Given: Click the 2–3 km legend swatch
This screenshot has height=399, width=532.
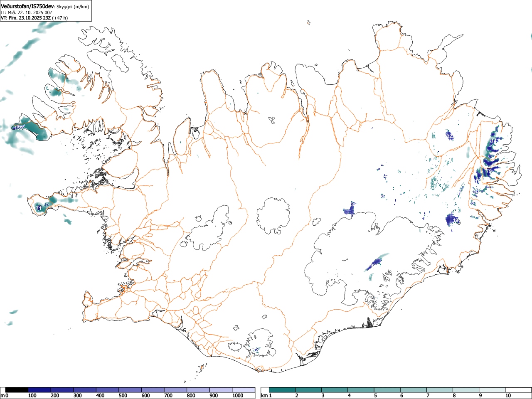Looking at the screenshot, I should 309,390.
